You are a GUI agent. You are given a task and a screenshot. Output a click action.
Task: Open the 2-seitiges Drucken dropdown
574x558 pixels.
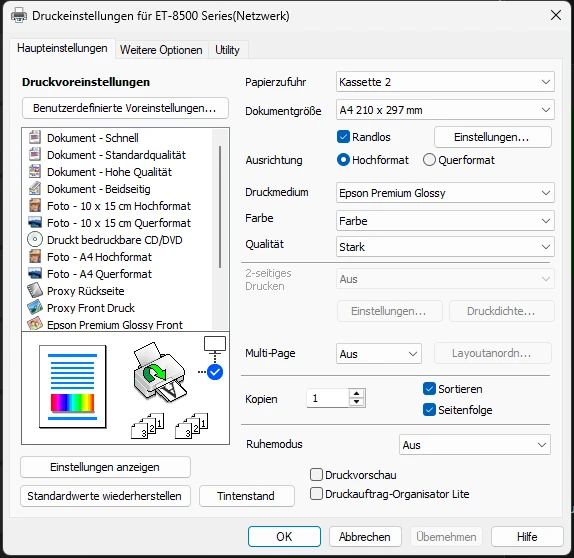tap(445, 279)
